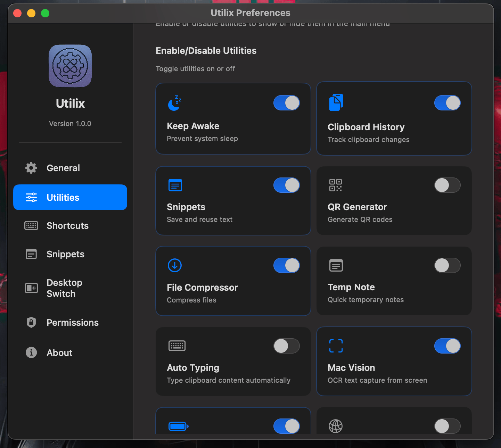Viewport: 501px width, 448px height.
Task: Click the "Track clipboard changes" description
Action: (x=369, y=140)
